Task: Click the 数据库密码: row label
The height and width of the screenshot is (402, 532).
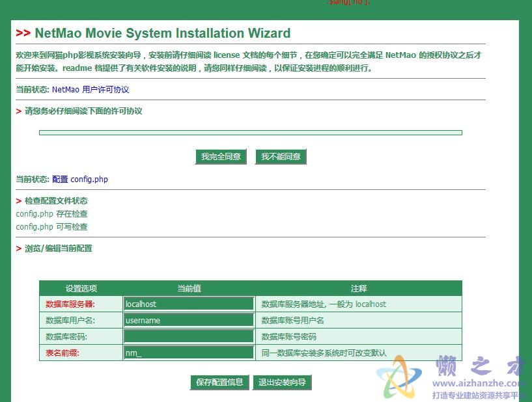Action: (66, 336)
